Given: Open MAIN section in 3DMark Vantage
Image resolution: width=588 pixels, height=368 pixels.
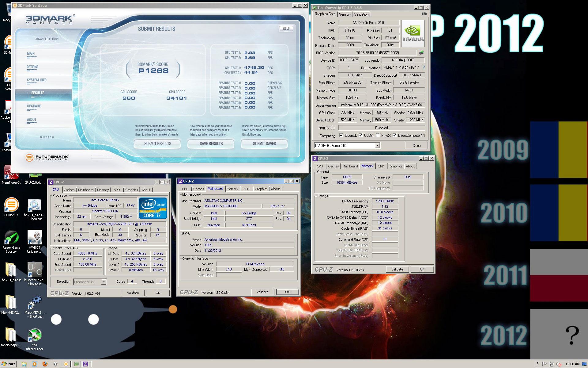Looking at the screenshot, I should point(31,54).
